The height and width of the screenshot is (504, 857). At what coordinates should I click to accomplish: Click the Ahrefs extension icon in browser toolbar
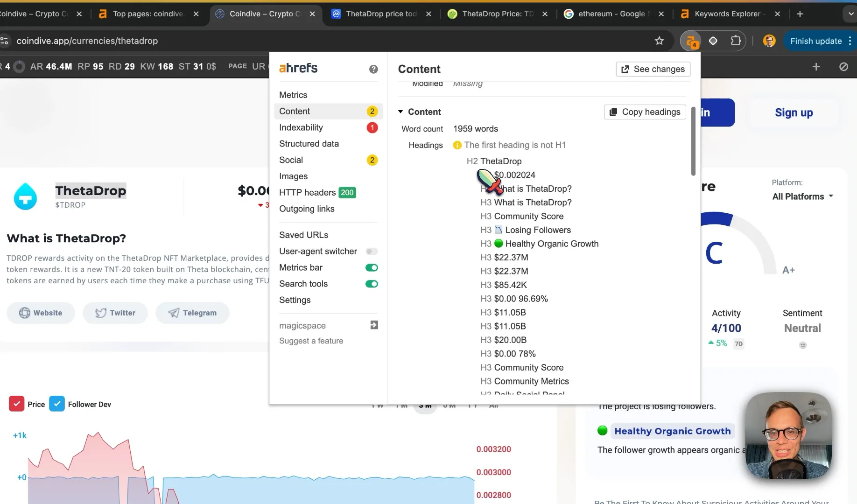click(691, 41)
